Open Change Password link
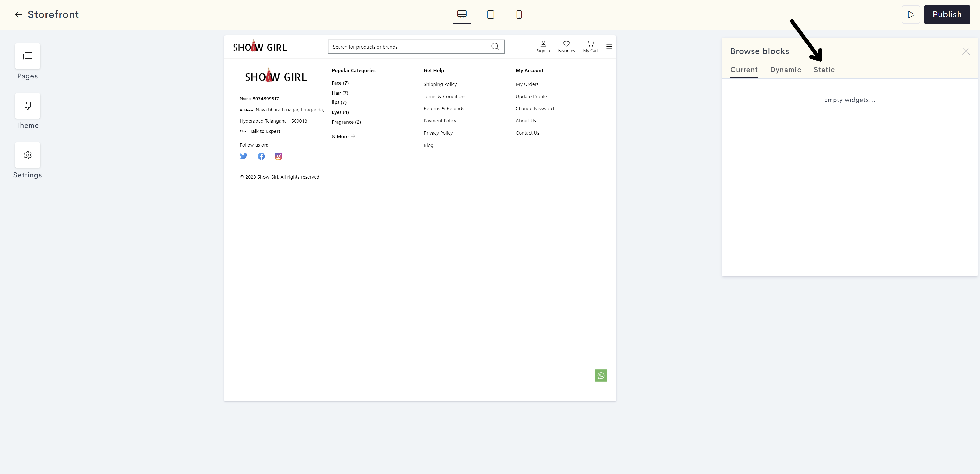This screenshot has width=980, height=474. [x=535, y=108]
